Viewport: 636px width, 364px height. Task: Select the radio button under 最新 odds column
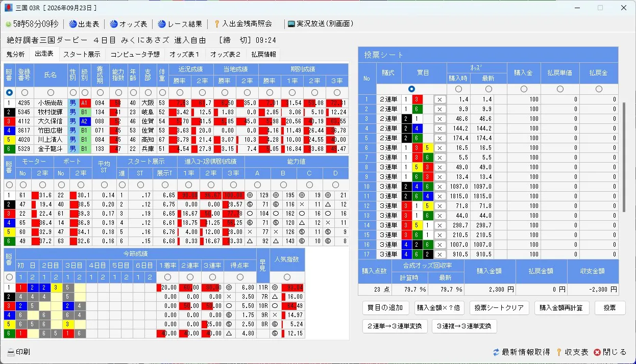pyautogui.click(x=487, y=89)
